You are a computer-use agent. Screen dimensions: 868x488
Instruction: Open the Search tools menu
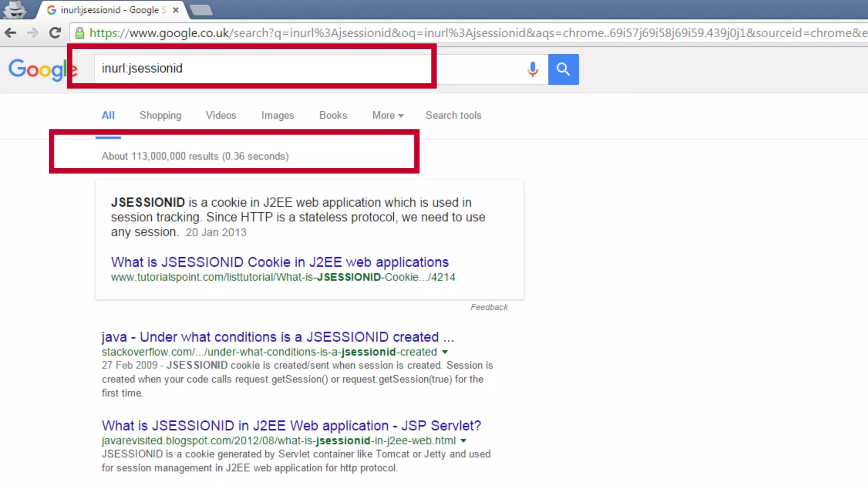coord(453,115)
